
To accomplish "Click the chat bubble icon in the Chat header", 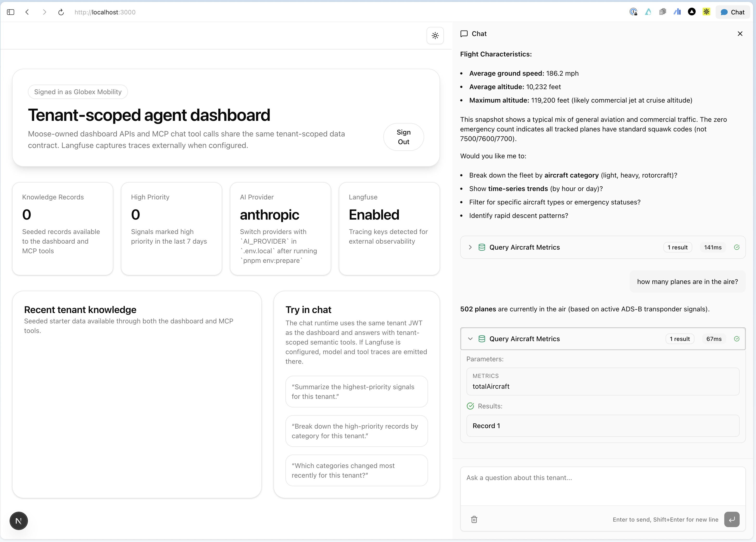I will tap(464, 34).
